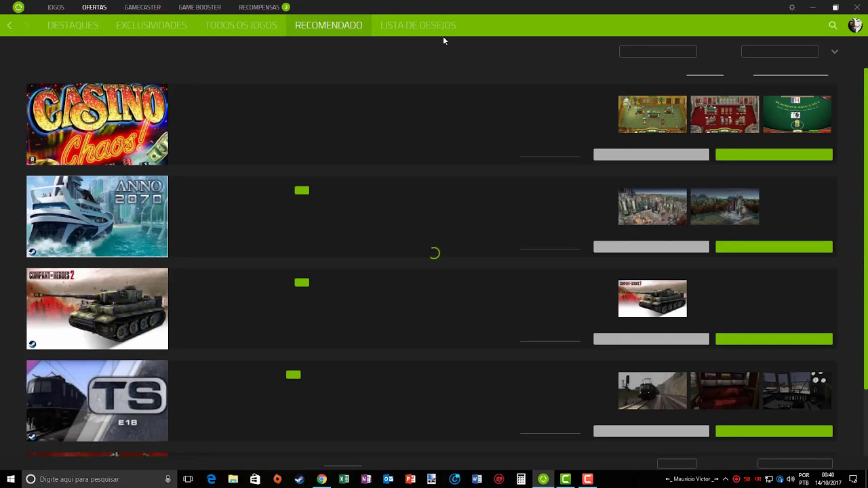Open the Microsoft Store taskbar icon
Screen dimensions: 868x488
[x=255, y=479]
